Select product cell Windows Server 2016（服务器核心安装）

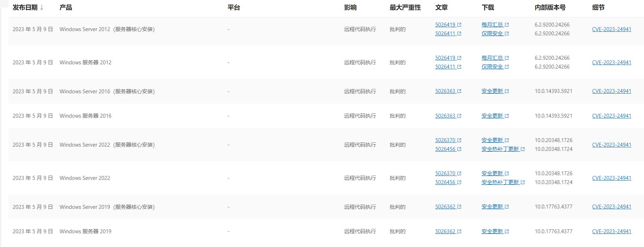pyautogui.click(x=107, y=91)
